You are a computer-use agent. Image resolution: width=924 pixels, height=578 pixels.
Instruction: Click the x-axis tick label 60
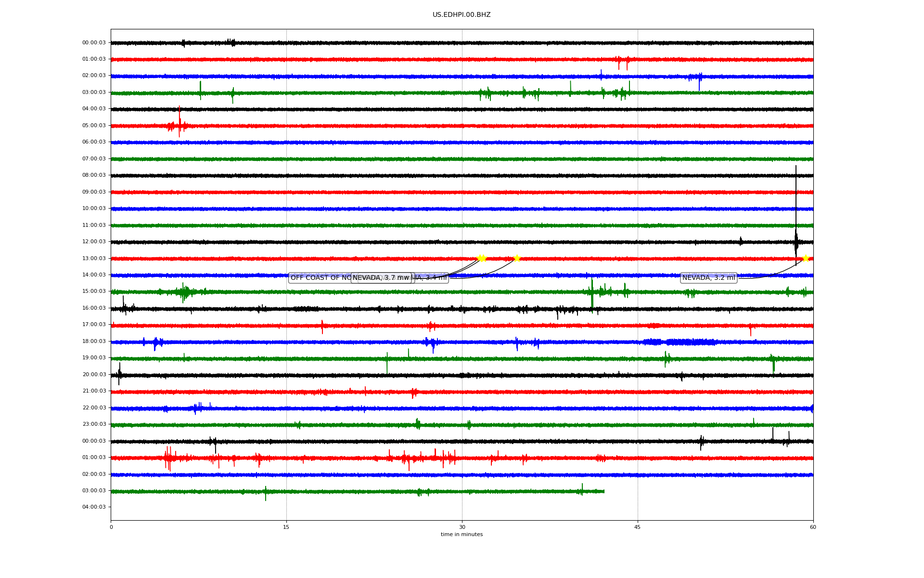(813, 527)
